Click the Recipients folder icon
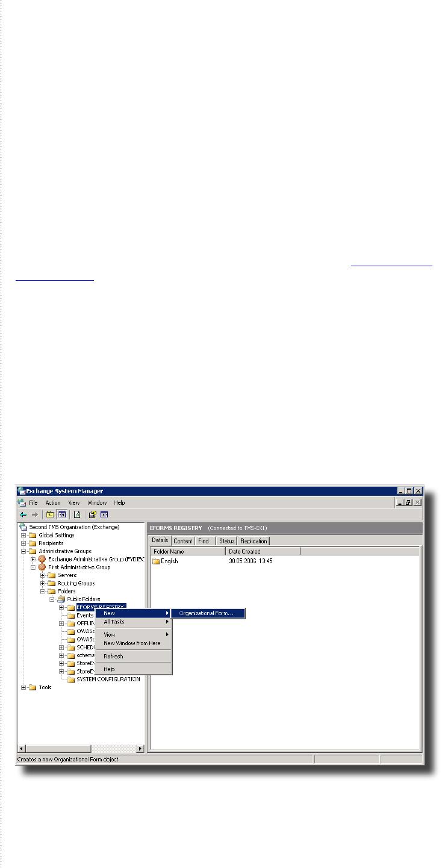 point(33,543)
